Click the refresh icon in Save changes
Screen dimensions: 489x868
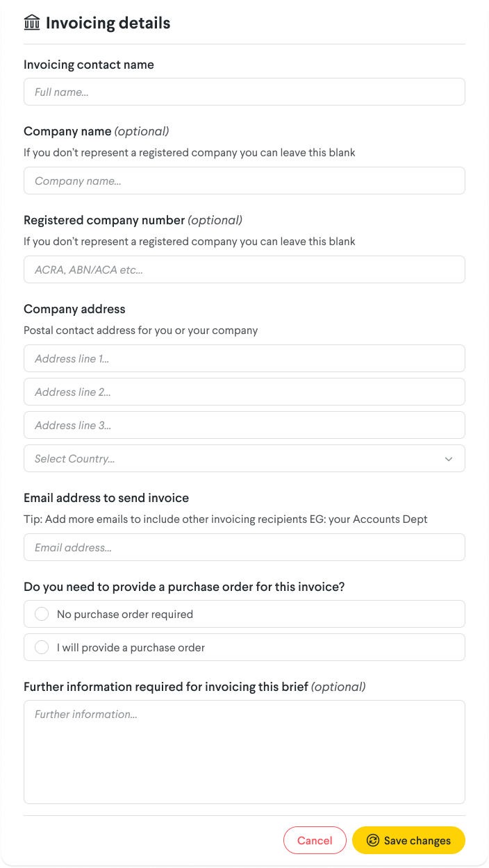click(x=373, y=840)
